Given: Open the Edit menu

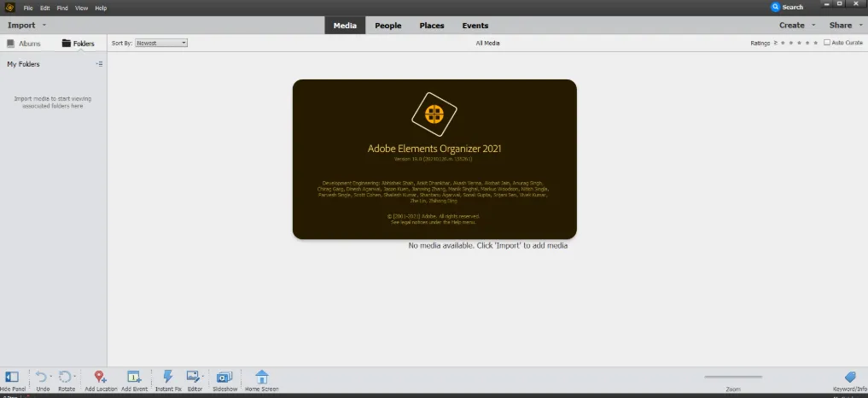Looking at the screenshot, I should (45, 9).
